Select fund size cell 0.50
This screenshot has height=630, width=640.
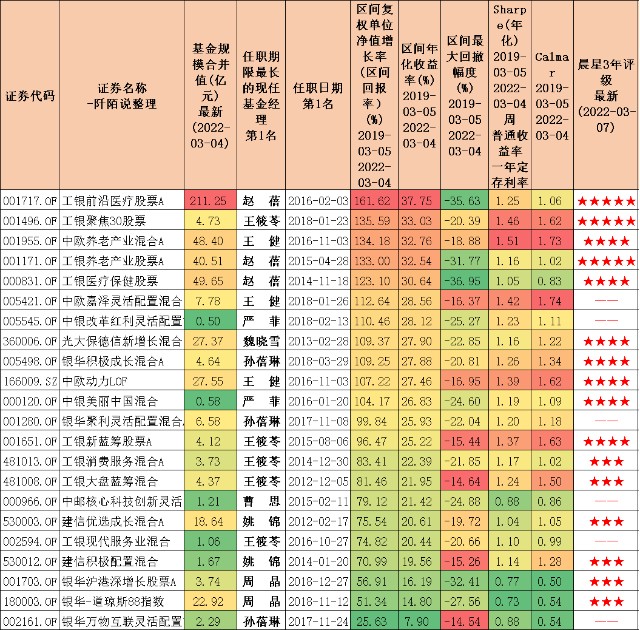point(210,321)
